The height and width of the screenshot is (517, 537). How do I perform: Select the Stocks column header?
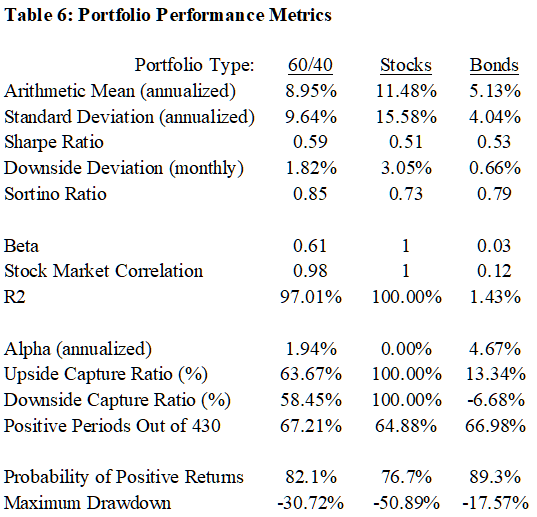(406, 65)
